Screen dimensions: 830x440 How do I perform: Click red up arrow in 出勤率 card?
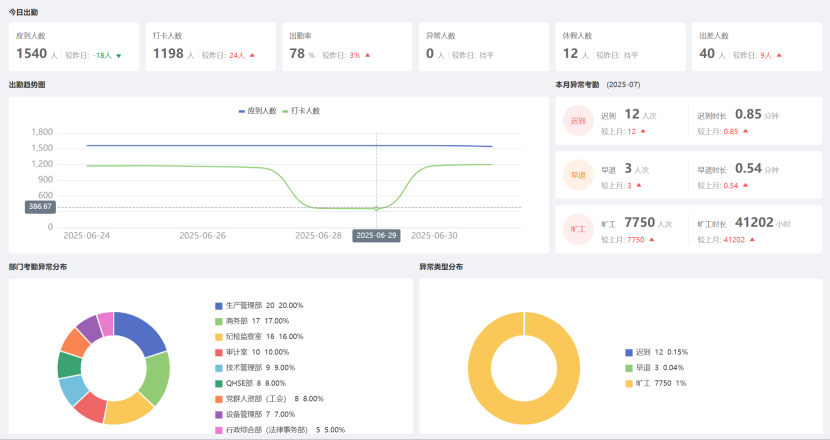(x=368, y=55)
